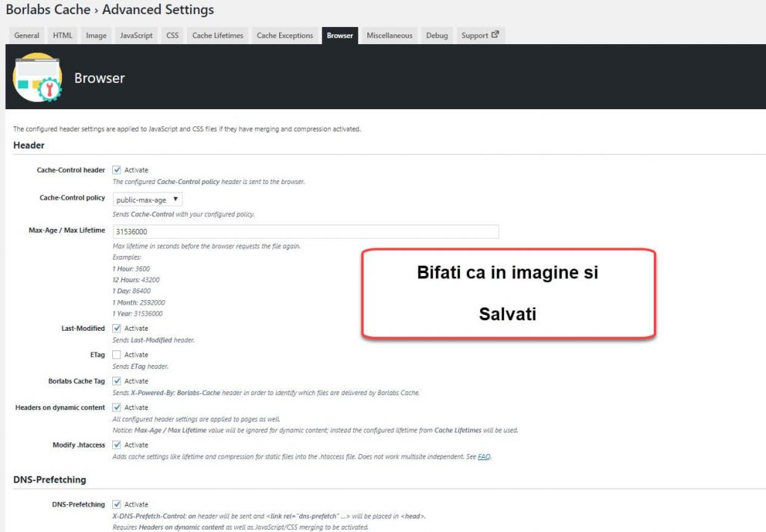Go to the Image tab

click(x=96, y=36)
